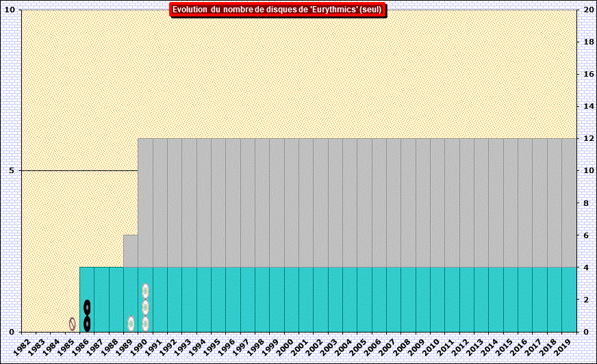The image size is (597, 364).
Task: Click the top CD icon at 1990
Action: click(x=145, y=291)
